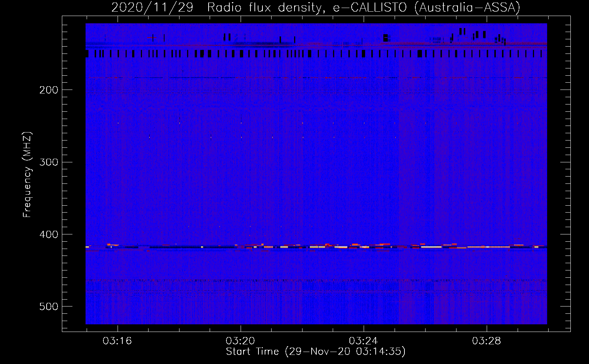Screen dimensions: 589x364
Task: Click the "Start Time (29-Nov-20 03:14:35)" axis label
Action: [316, 352]
